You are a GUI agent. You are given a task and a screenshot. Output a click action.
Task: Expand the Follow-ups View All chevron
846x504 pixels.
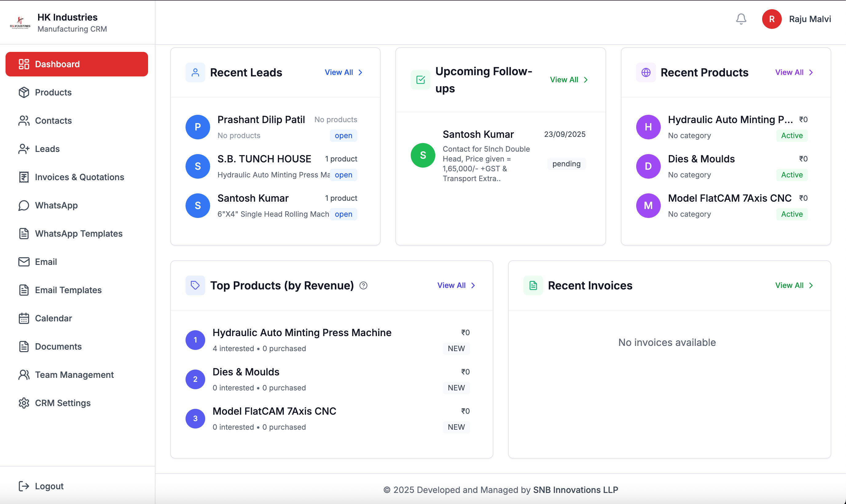click(x=586, y=80)
